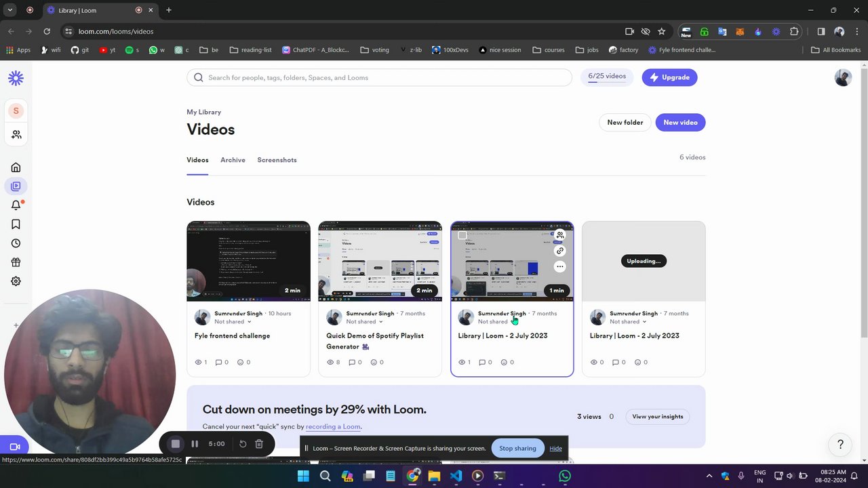Click the Loom extension icon in Chrome toolbar
Image resolution: width=868 pixels, height=488 pixels.
pyautogui.click(x=776, y=31)
